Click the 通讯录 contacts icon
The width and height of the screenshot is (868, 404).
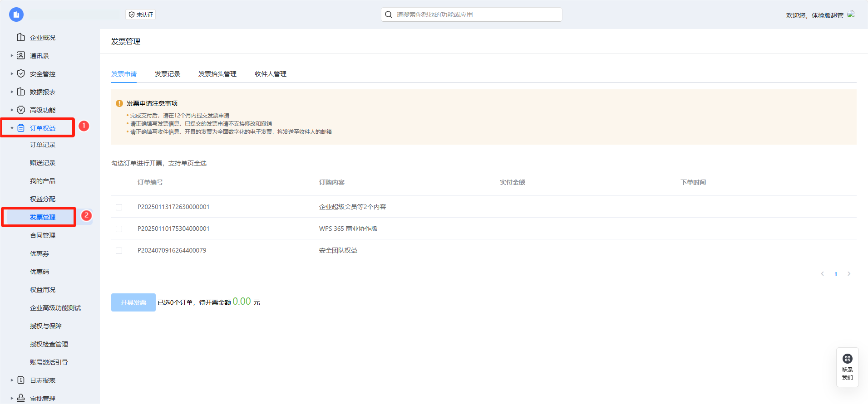point(21,55)
